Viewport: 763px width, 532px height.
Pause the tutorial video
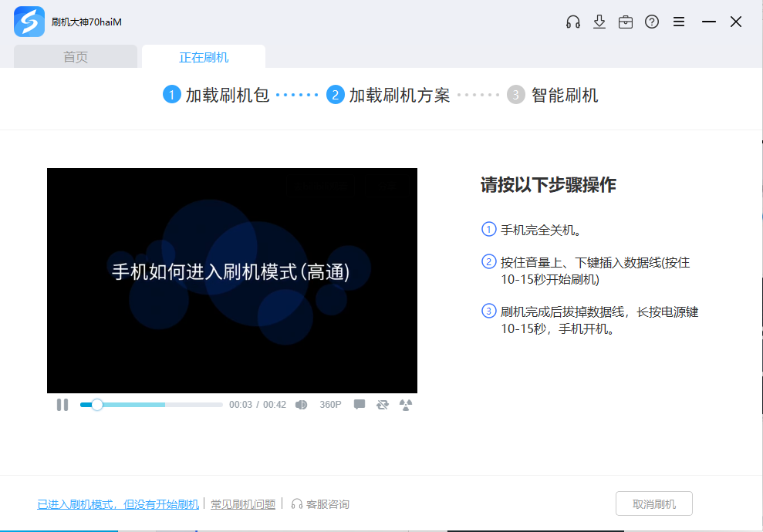[62, 405]
